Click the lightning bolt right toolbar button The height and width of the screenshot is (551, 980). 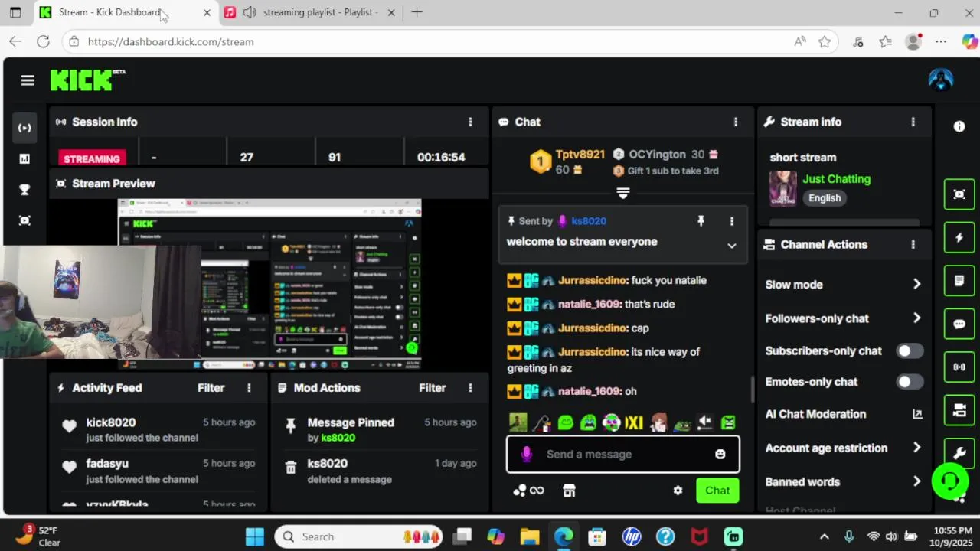click(959, 238)
